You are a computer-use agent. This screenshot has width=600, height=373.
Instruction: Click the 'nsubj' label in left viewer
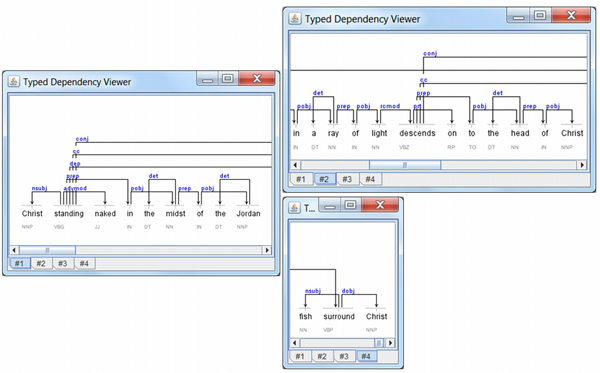[39, 188]
